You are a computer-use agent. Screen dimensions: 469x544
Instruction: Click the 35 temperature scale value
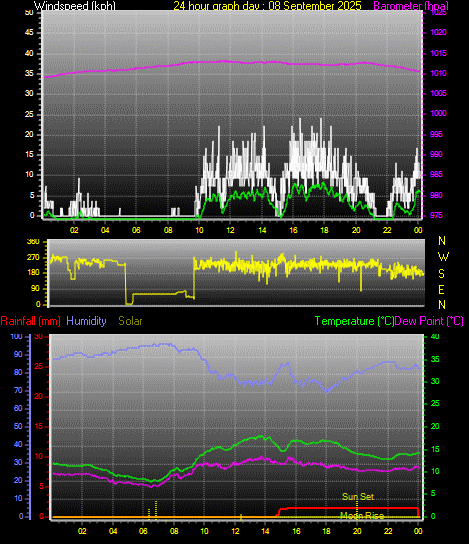click(x=435, y=359)
